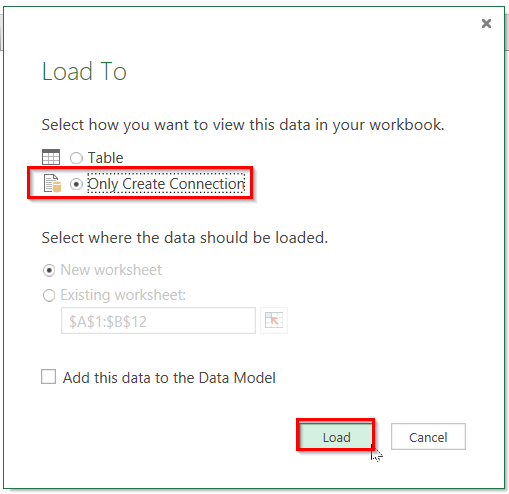Click the Load button

tap(336, 435)
